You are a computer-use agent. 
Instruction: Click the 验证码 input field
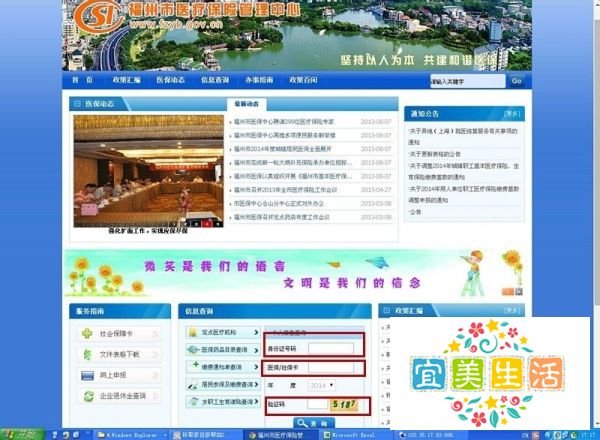(318, 404)
